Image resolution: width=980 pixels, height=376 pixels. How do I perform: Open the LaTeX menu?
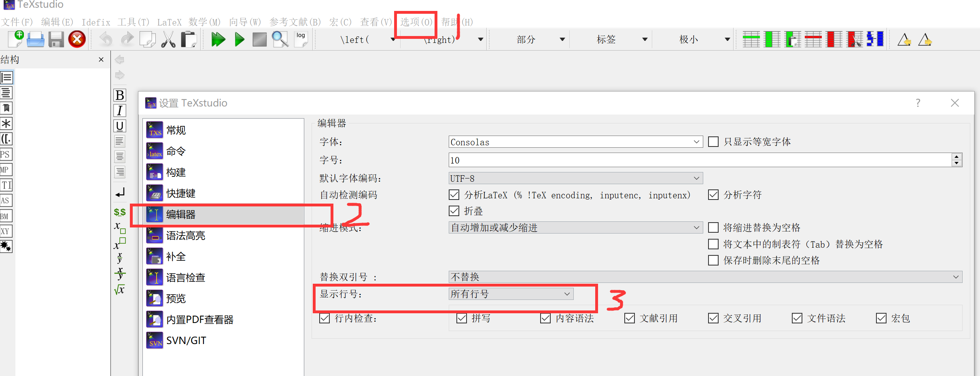pyautogui.click(x=169, y=22)
